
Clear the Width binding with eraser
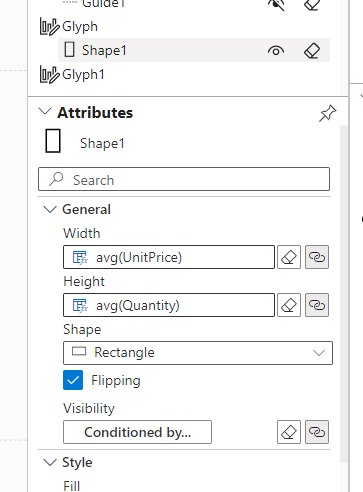click(x=289, y=257)
